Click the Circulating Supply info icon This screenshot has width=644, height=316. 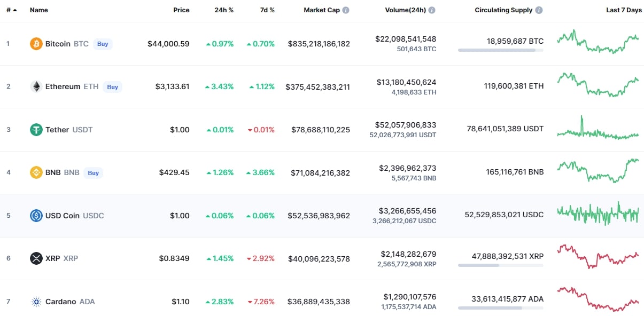click(x=539, y=10)
